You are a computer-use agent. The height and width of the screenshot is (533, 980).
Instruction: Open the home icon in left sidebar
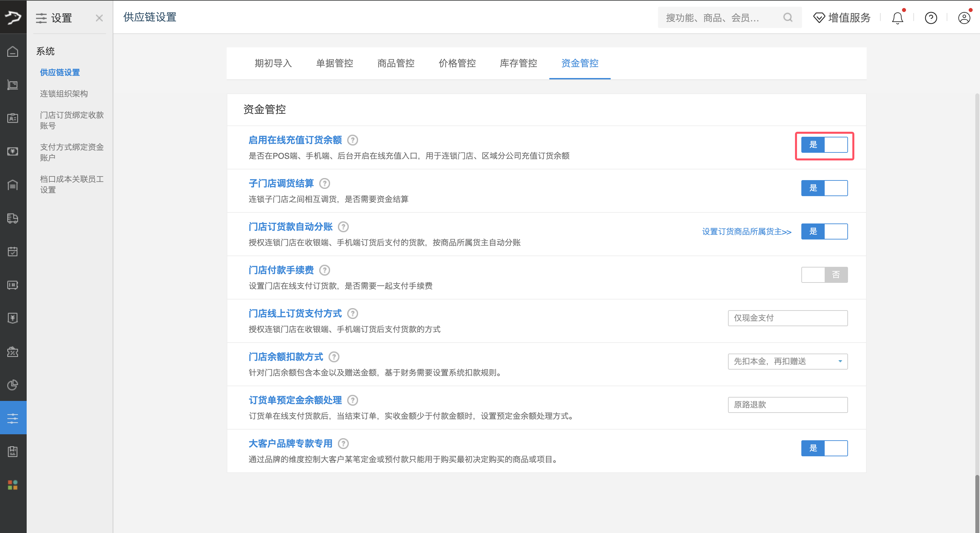point(13,51)
